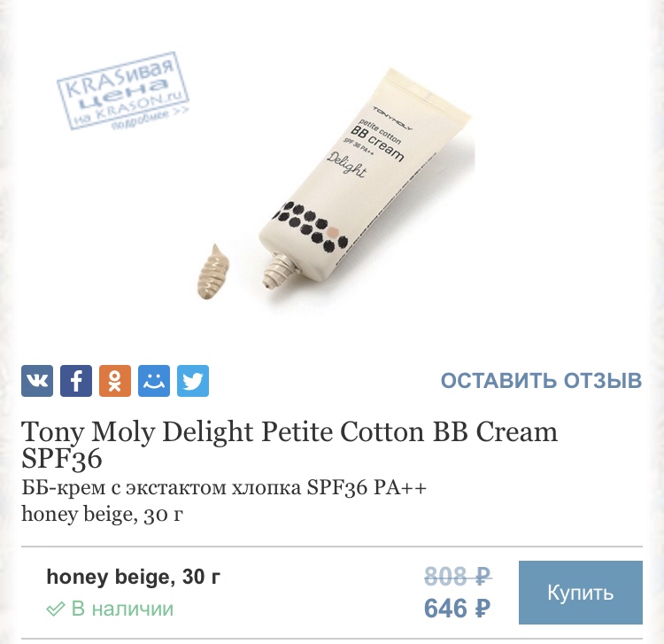
Task: Open the подробнее >> link on the stamp
Action: click(x=151, y=120)
